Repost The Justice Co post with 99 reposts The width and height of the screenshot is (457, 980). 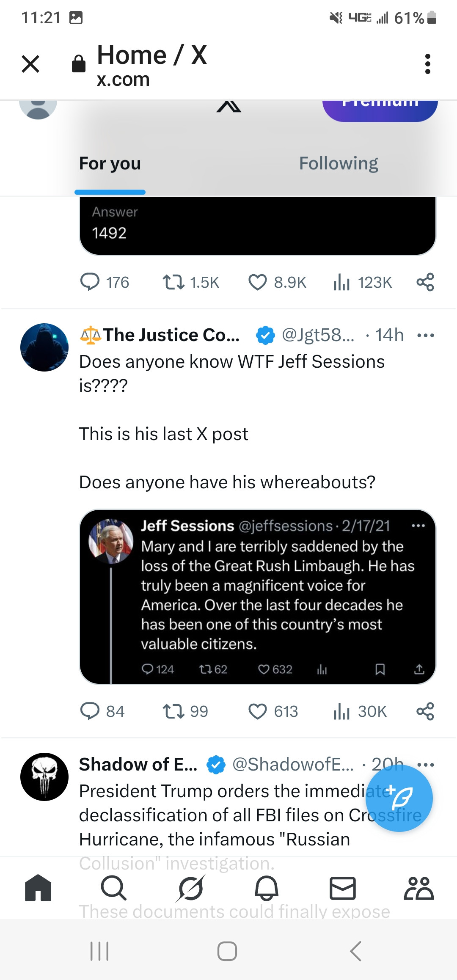(173, 711)
